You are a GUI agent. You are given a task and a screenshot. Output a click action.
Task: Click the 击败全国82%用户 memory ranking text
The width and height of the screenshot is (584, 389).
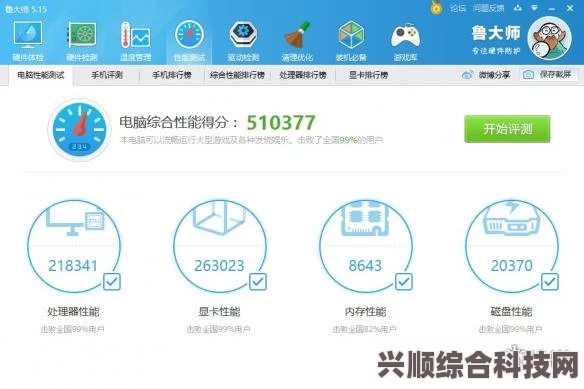[364, 329]
